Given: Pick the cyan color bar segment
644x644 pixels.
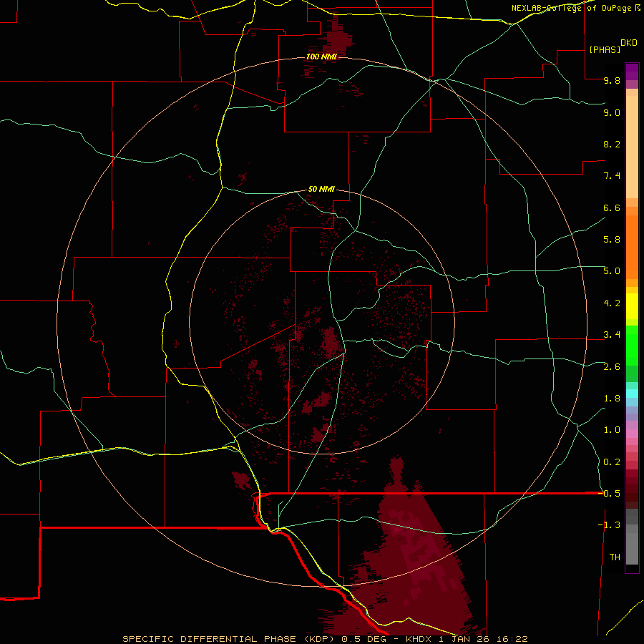Looking at the screenshot, I should (632, 394).
